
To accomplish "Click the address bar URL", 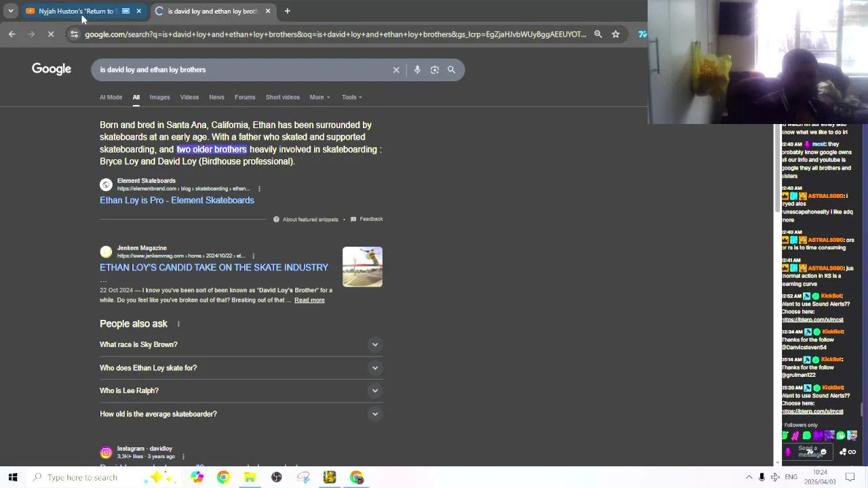I will [335, 34].
